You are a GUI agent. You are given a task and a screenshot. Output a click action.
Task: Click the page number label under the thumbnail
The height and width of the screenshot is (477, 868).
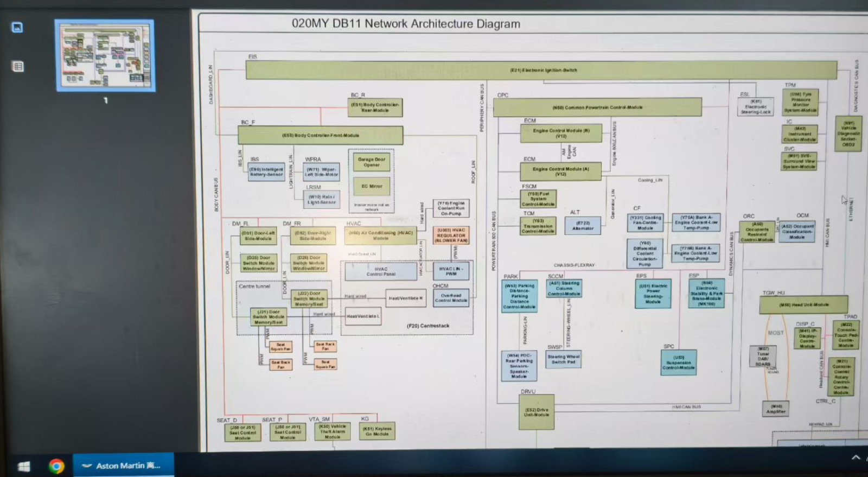point(105,100)
